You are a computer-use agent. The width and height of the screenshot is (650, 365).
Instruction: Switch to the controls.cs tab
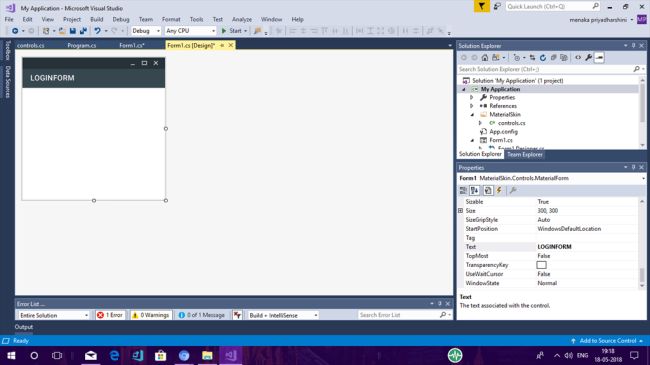[x=31, y=45]
